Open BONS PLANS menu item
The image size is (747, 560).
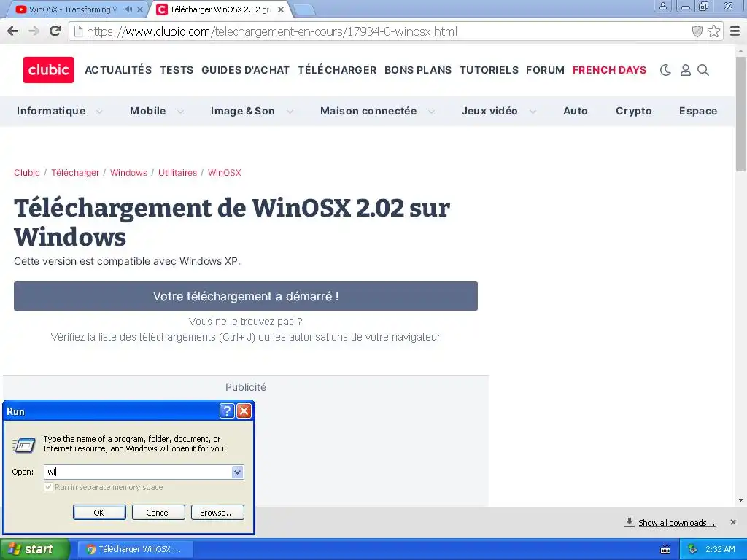coord(418,70)
